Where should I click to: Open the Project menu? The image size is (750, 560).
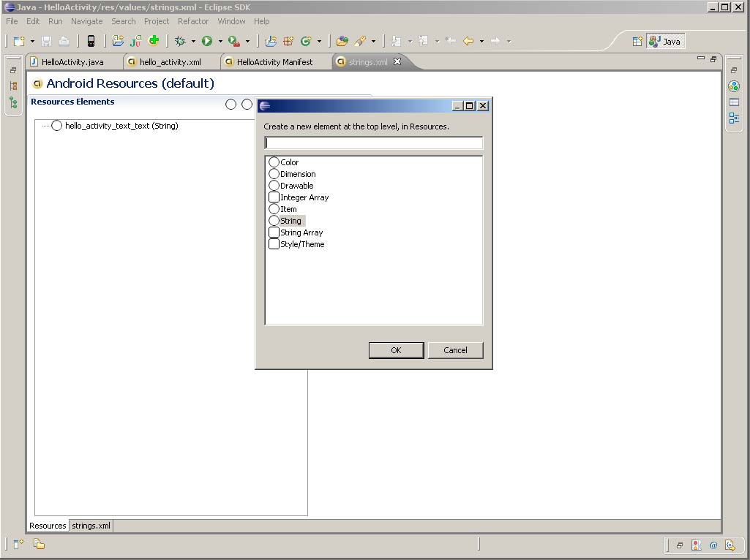pos(157,21)
